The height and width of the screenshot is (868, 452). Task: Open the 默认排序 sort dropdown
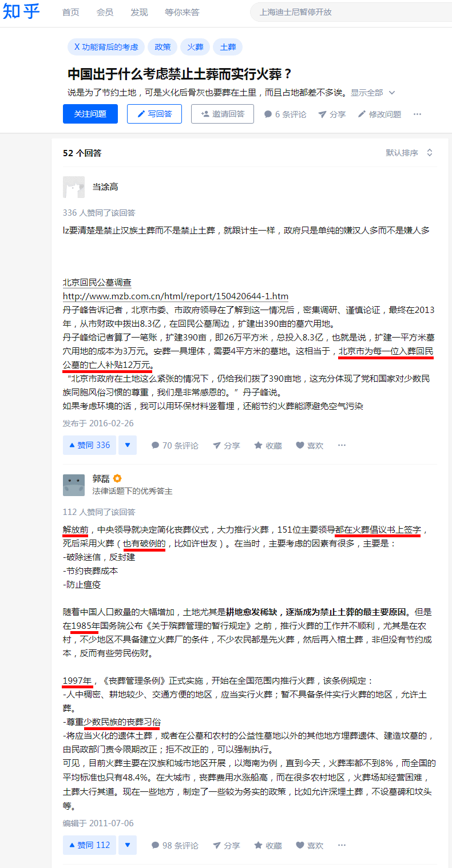[x=410, y=153]
